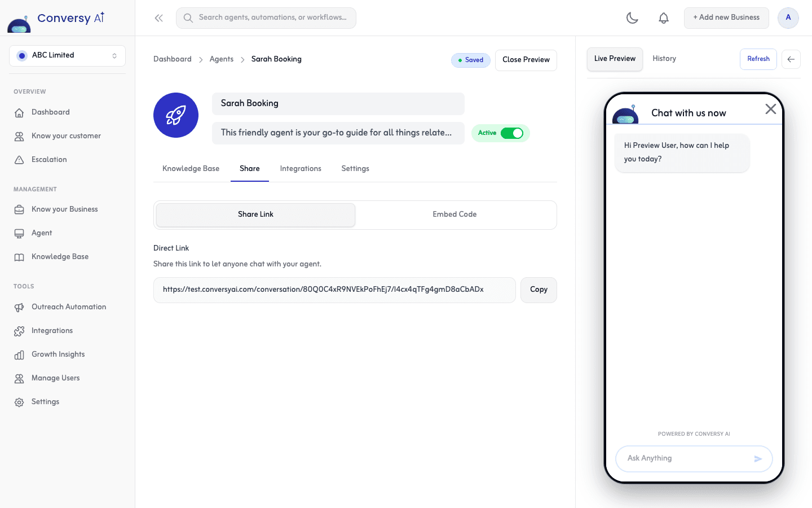Switch to agent Integrations tab
The image size is (812, 508).
(x=301, y=169)
